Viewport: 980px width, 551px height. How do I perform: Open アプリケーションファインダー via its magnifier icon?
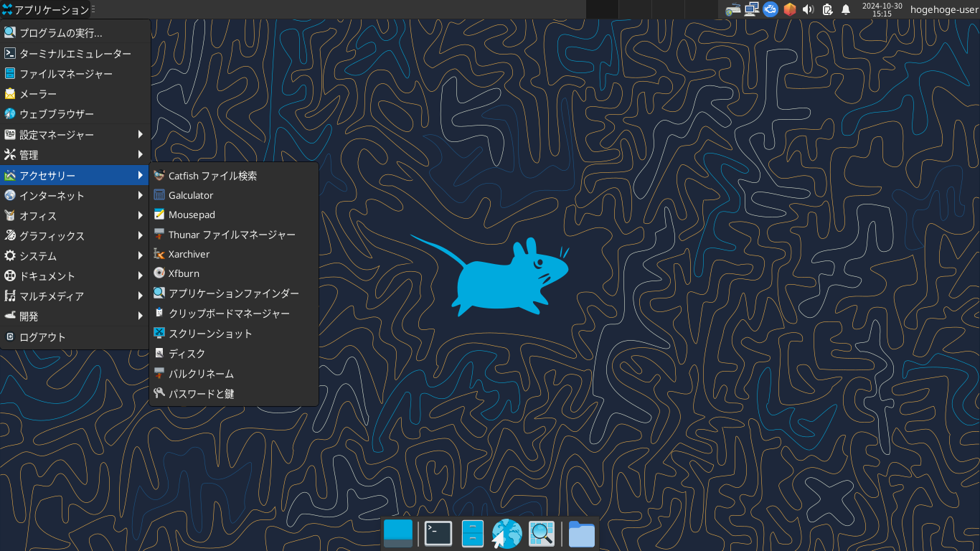(x=159, y=293)
